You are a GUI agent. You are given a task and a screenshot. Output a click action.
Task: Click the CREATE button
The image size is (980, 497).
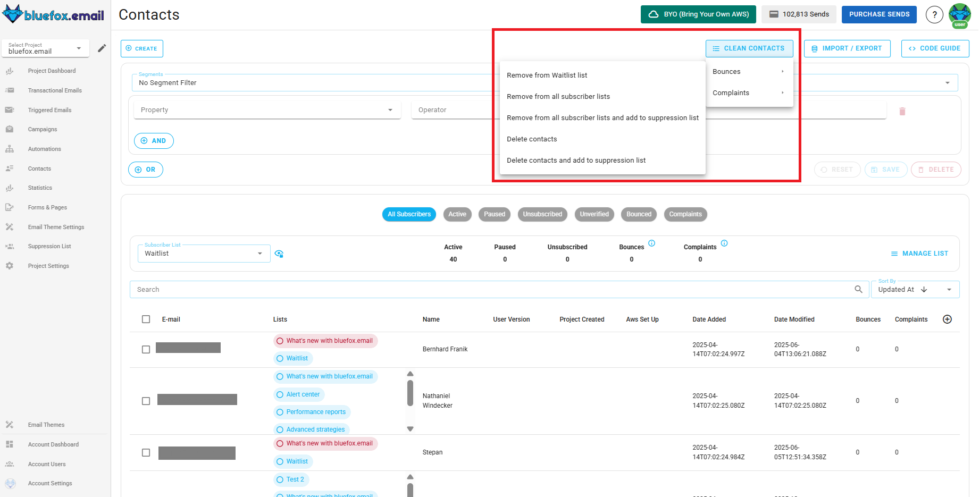(141, 48)
